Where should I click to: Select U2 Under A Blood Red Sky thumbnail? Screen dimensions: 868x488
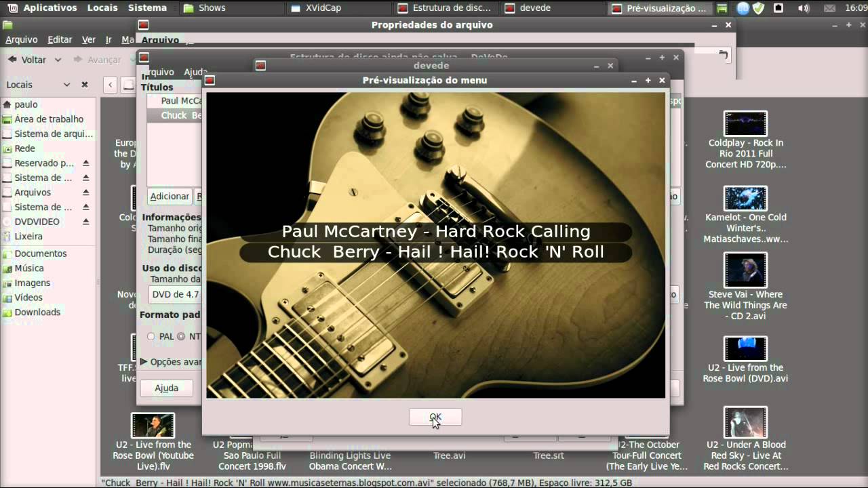click(x=745, y=422)
